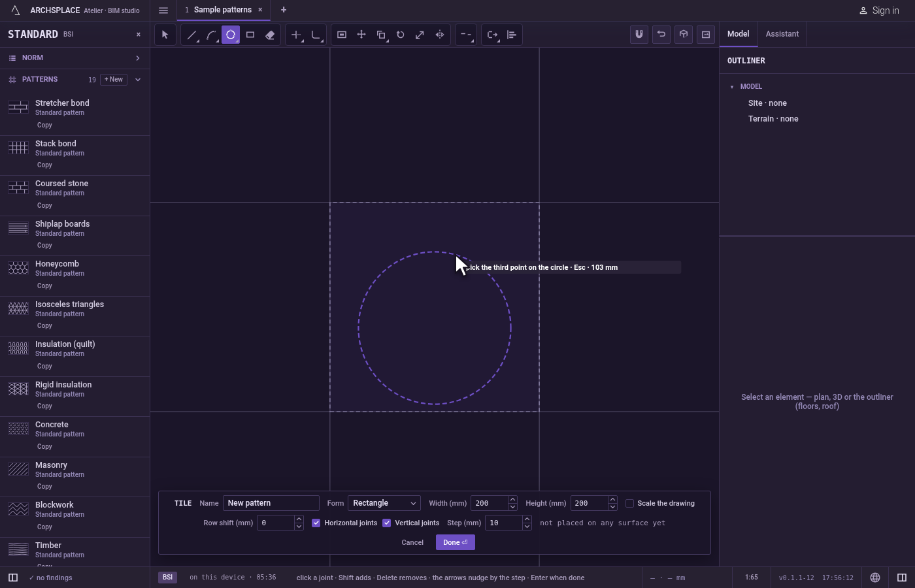Collapse the Patterns section chevron
The image size is (915, 588).
pos(138,80)
